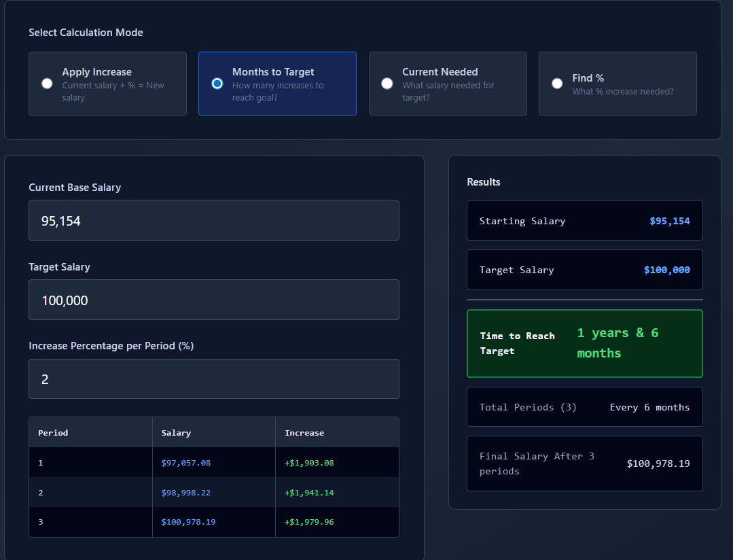This screenshot has width=733, height=560.
Task: Click the Increase Percentage per Period field
Action: (213, 379)
